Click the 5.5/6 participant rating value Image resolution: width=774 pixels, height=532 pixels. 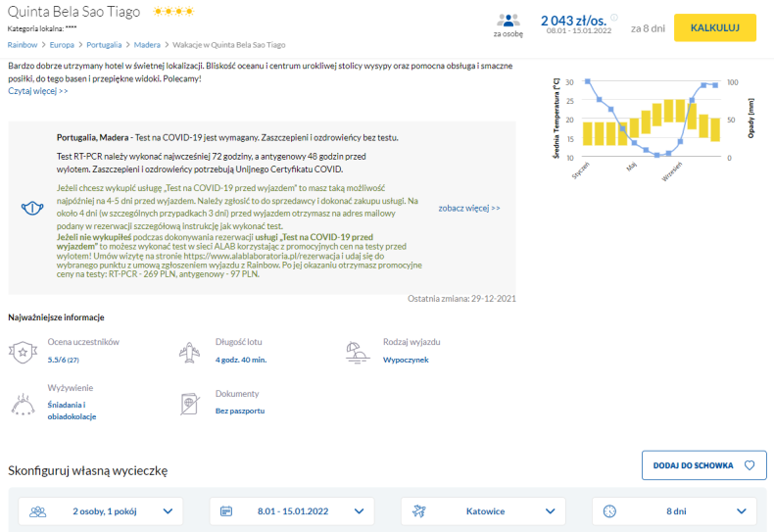click(x=63, y=360)
